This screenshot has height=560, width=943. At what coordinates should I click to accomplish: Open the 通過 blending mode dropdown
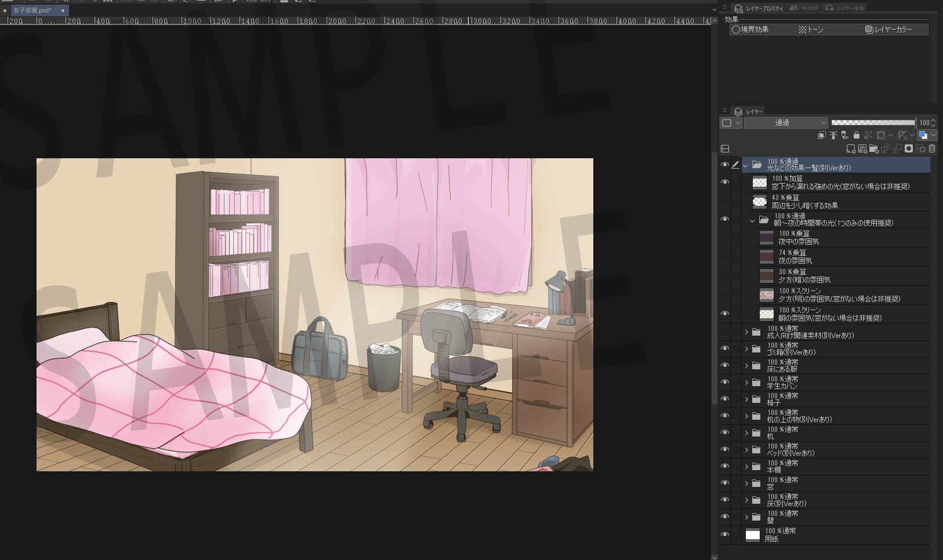coord(786,123)
